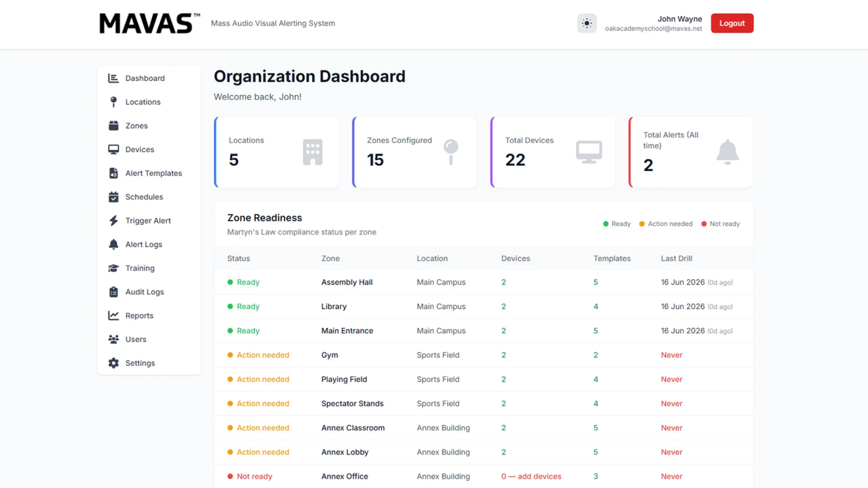Toggle the light/dark theme button
This screenshot has height=488, width=868.
click(x=586, y=23)
